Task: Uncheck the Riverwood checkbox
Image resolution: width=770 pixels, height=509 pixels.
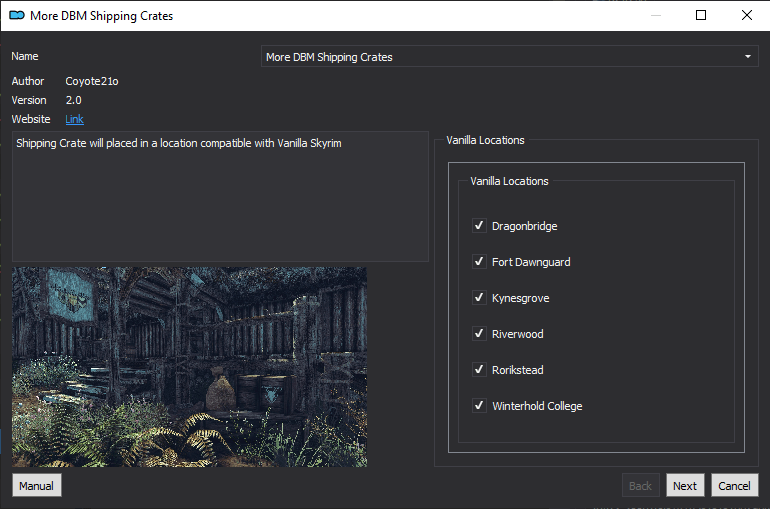Action: (x=479, y=334)
